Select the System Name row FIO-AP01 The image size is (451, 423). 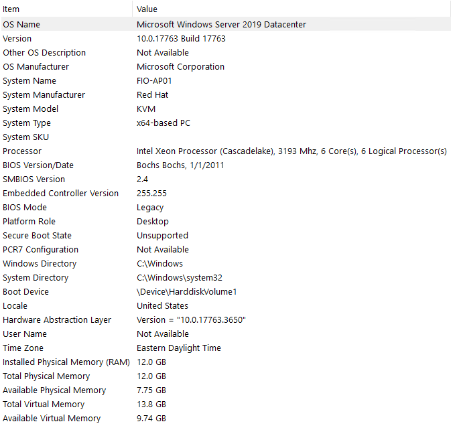tap(225, 81)
